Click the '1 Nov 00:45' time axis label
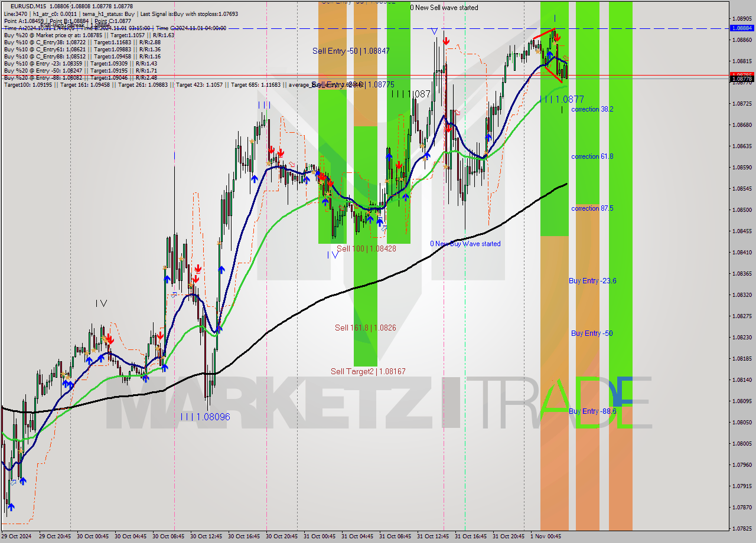The width and height of the screenshot is (756, 543). [545, 537]
